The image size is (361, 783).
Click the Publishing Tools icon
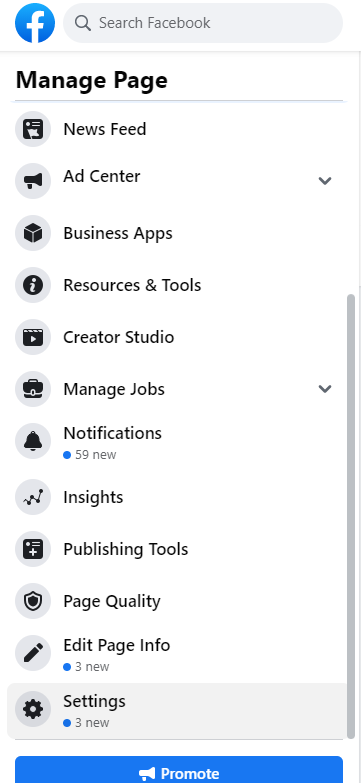pyautogui.click(x=33, y=549)
